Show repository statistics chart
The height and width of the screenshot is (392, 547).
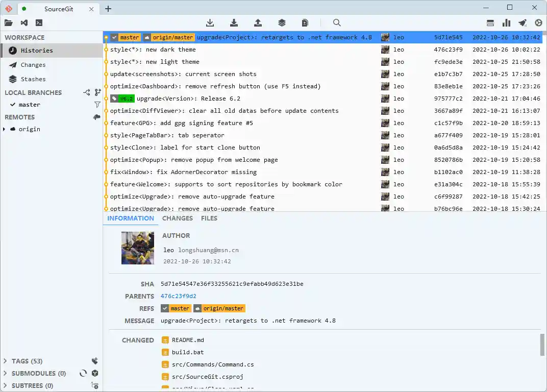pyautogui.click(x=506, y=22)
